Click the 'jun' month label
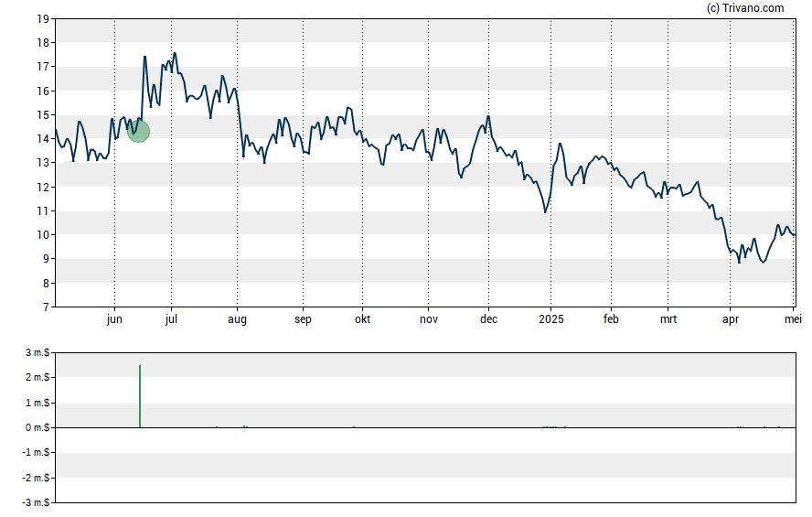 (x=114, y=319)
